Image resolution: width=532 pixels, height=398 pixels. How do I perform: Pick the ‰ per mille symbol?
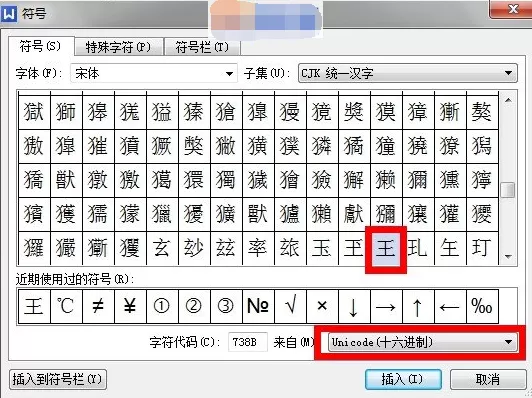482,306
